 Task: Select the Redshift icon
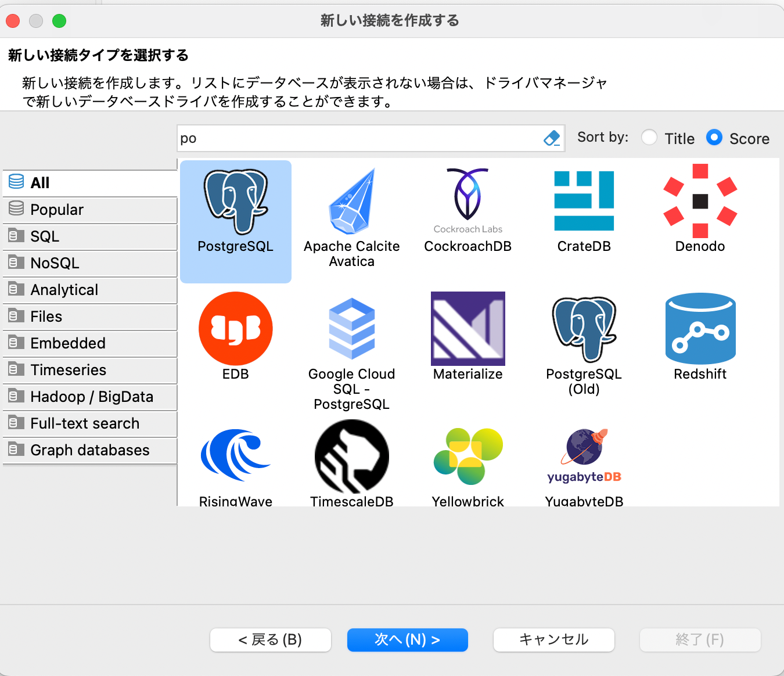click(700, 329)
